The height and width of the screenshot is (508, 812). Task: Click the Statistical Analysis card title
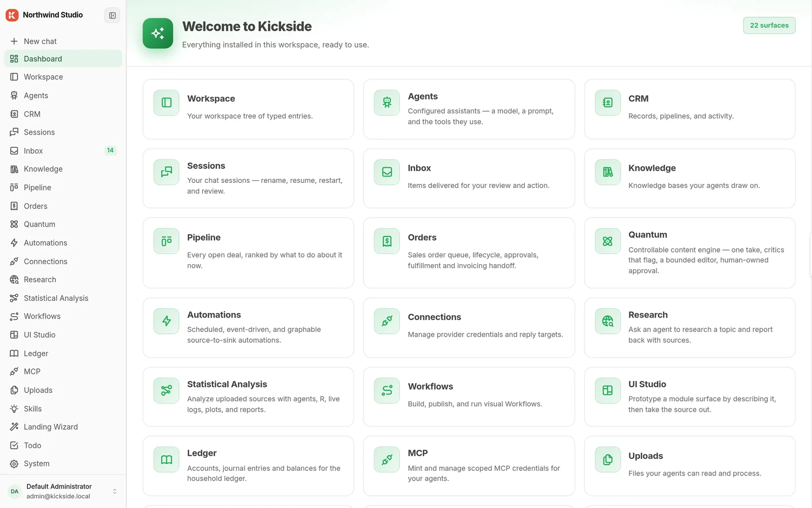[227, 384]
